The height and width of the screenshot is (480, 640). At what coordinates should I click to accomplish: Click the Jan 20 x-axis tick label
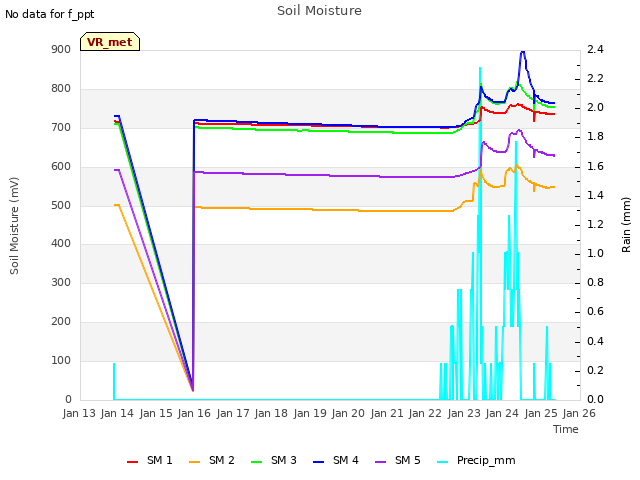[348, 413]
